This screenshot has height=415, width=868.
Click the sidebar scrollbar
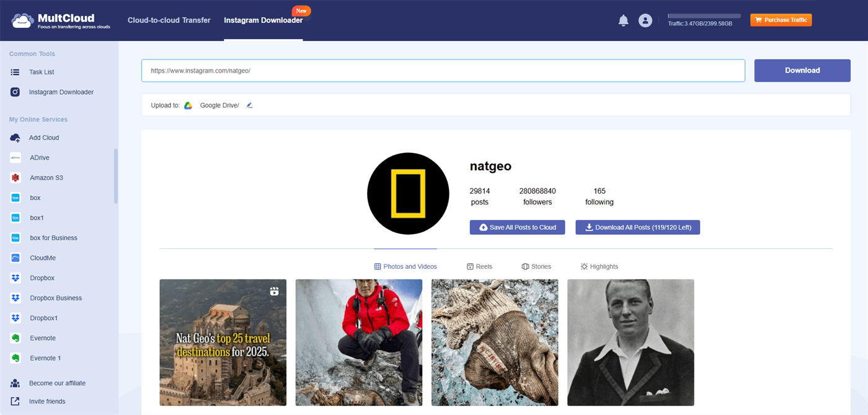(x=116, y=177)
